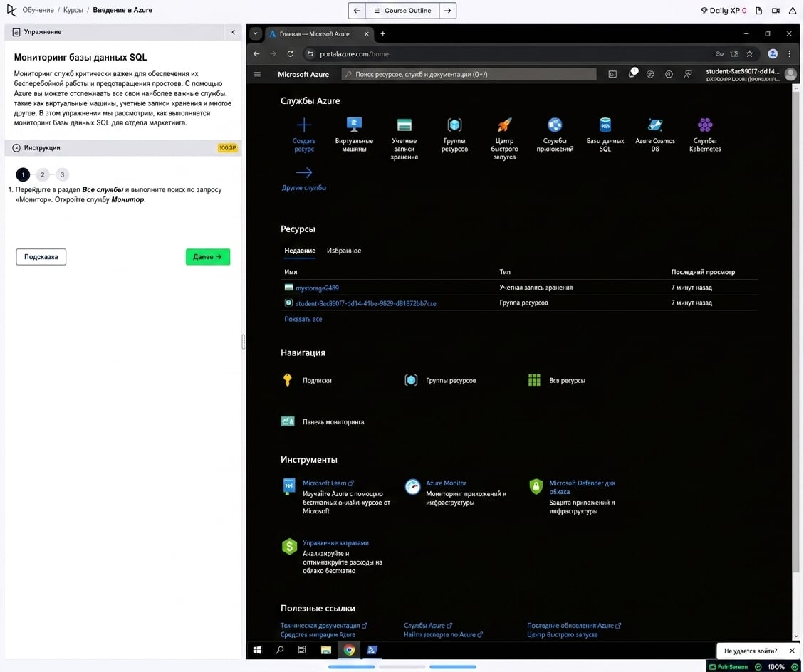Open Chrome profile icon
The width and height of the screenshot is (804, 672).
[x=773, y=54]
